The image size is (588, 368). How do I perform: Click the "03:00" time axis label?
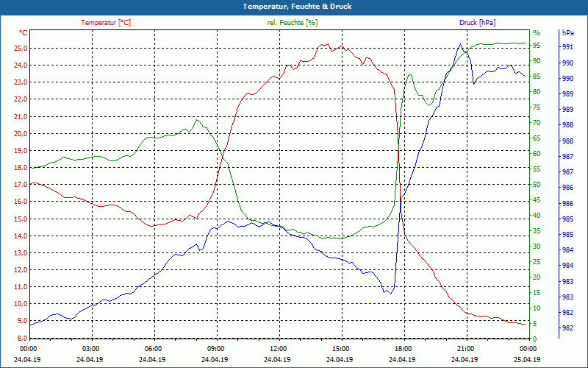coord(90,349)
